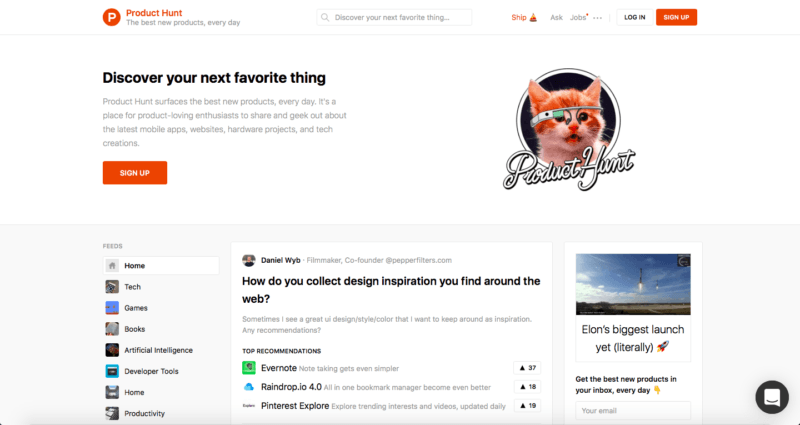Screen dimensions: 800x425
Task: Open the Tech feed icon
Action: pyautogui.click(x=112, y=287)
